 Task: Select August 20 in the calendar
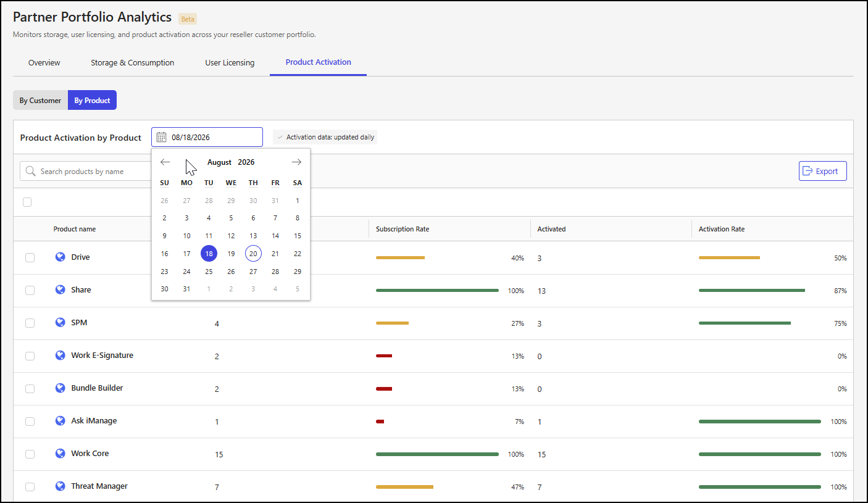[x=253, y=254]
